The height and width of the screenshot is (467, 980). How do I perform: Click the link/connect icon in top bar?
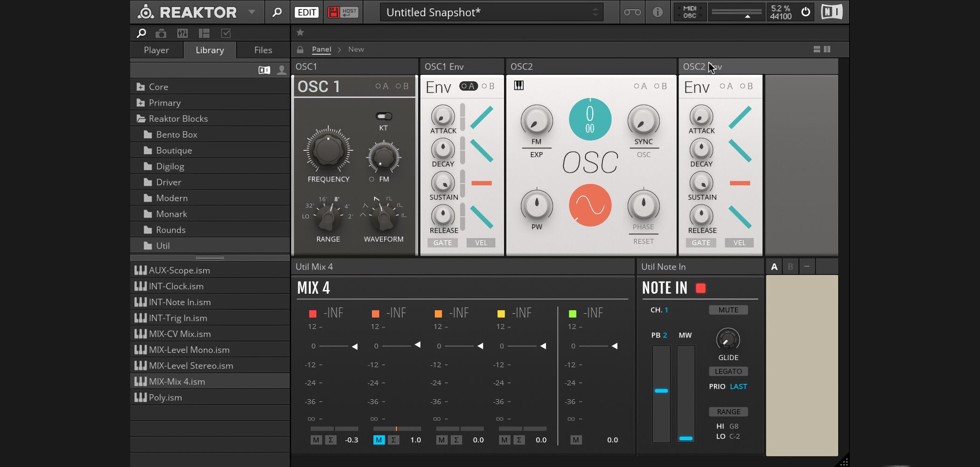tap(632, 12)
